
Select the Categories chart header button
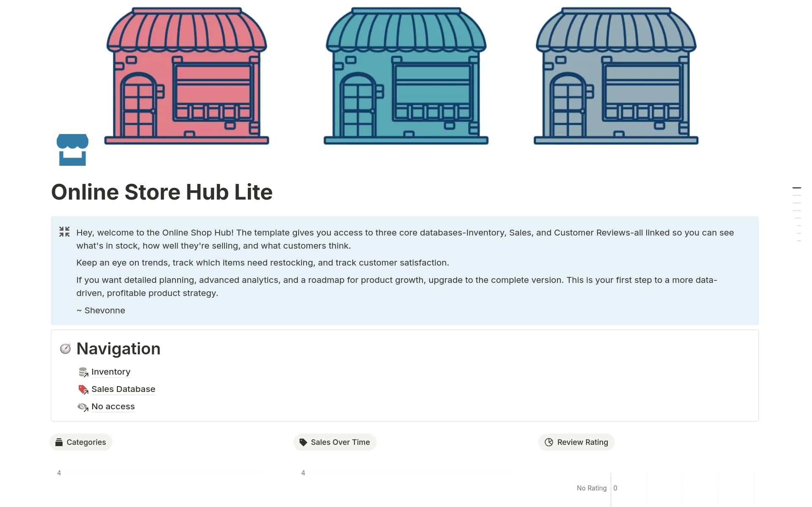coord(81,442)
